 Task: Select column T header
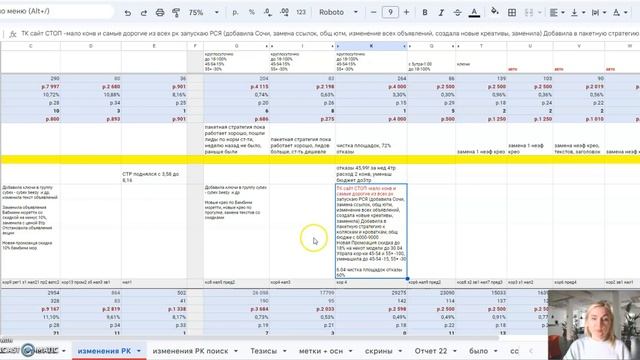point(481,46)
